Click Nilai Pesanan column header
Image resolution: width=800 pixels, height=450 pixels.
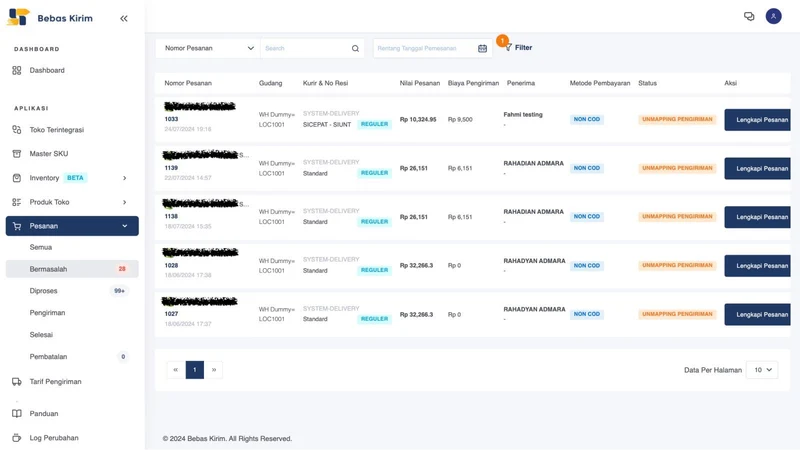pyautogui.click(x=419, y=83)
